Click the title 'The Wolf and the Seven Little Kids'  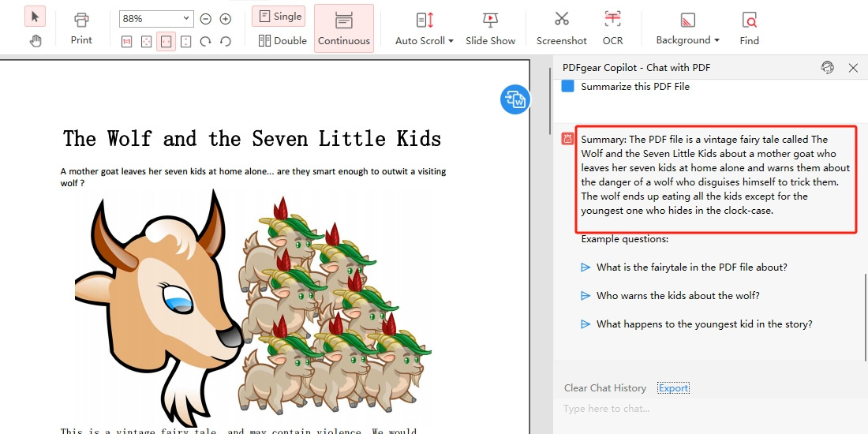[x=252, y=138]
